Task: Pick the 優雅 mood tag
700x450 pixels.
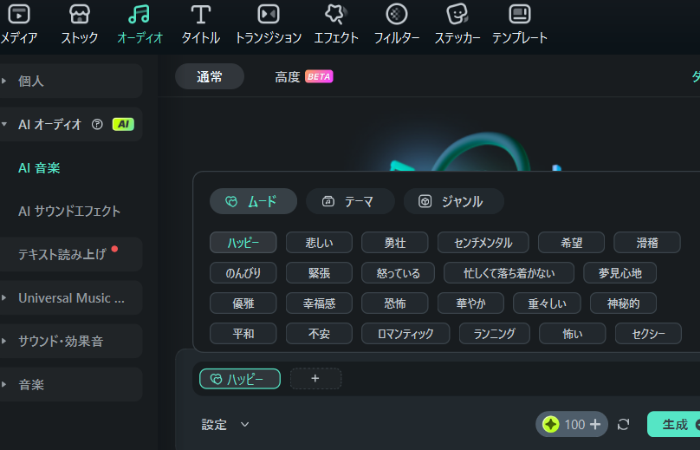Action: 243,303
